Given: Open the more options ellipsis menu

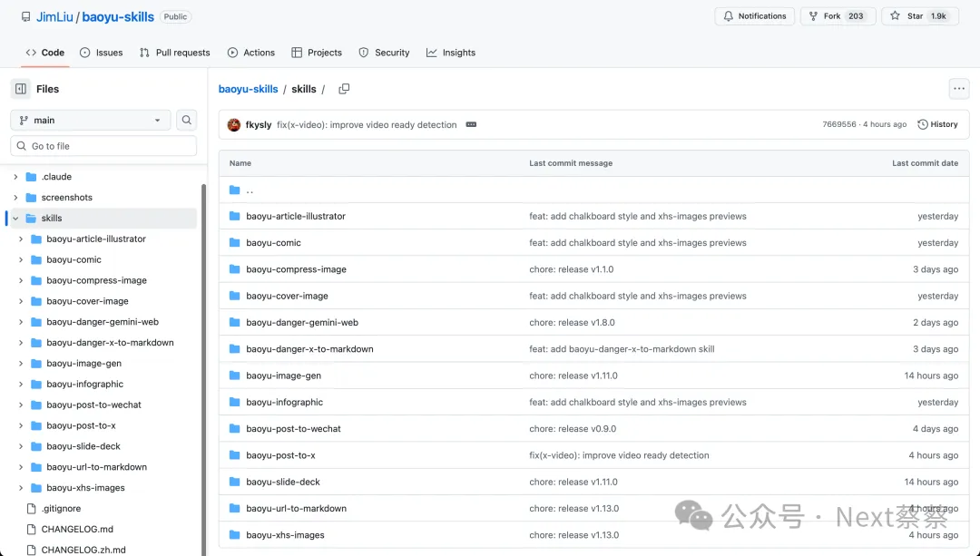Looking at the screenshot, I should coord(958,89).
